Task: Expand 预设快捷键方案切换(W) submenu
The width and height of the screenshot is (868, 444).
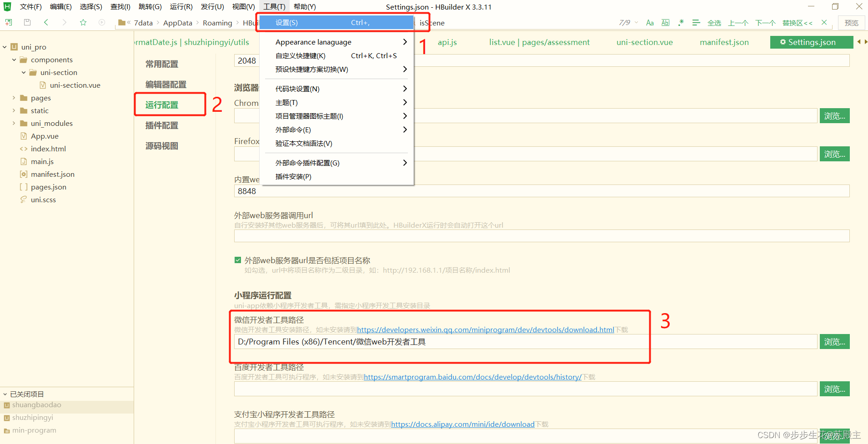Action: (x=336, y=69)
